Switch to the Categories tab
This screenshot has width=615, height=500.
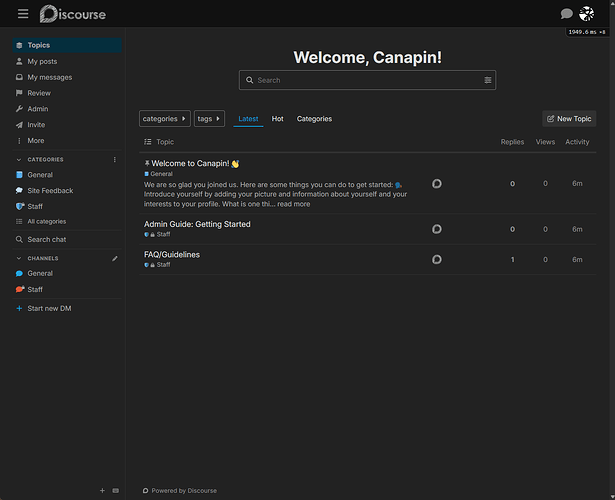(x=314, y=119)
